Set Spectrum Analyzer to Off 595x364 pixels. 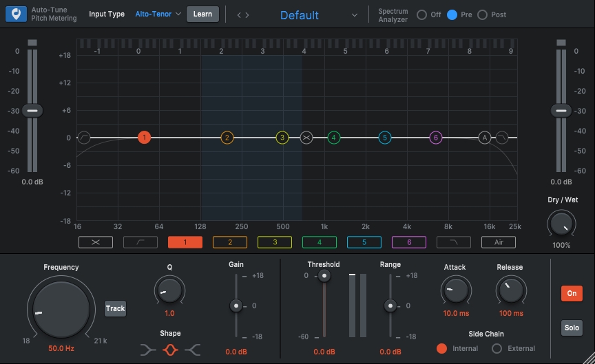(x=421, y=14)
